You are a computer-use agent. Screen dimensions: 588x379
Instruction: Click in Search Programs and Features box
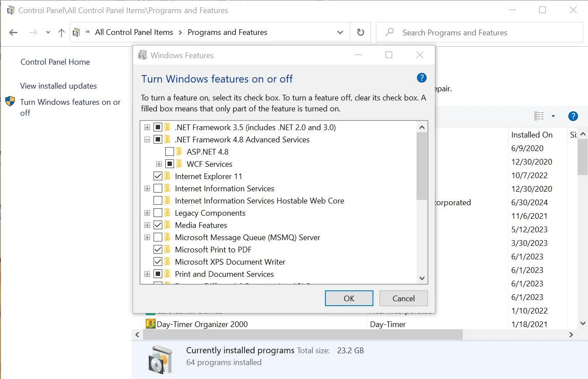[x=479, y=32]
